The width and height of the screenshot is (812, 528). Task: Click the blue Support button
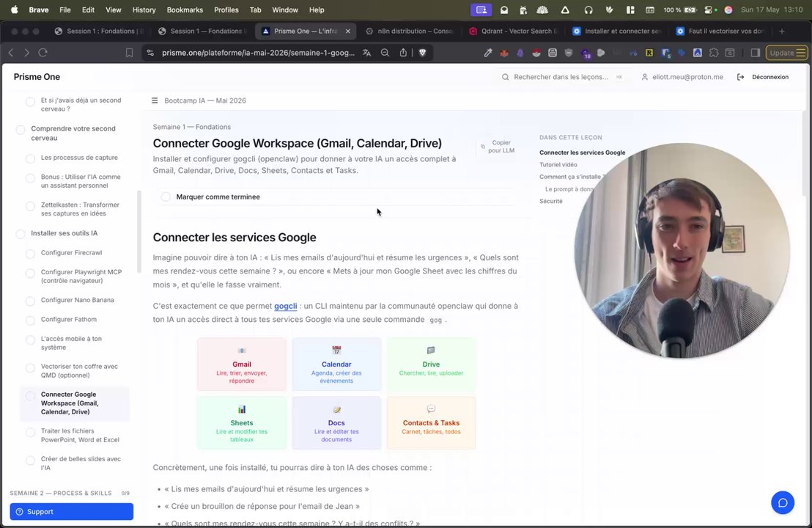[x=72, y=511]
